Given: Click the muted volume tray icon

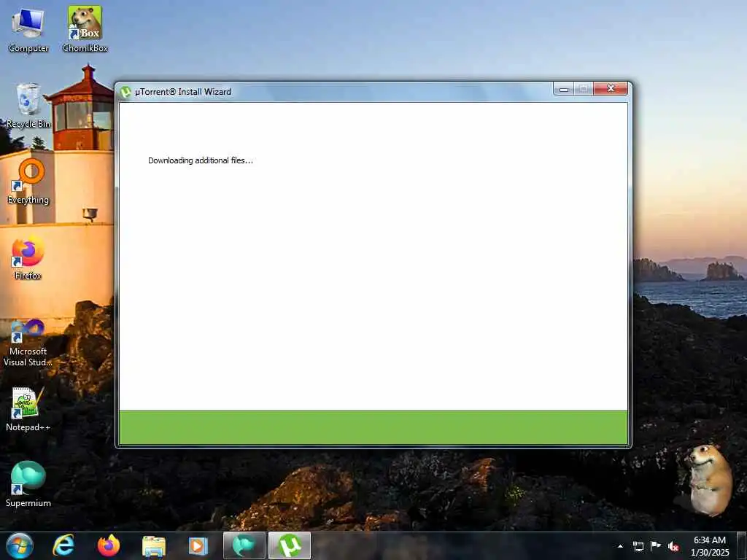Looking at the screenshot, I should tap(673, 546).
